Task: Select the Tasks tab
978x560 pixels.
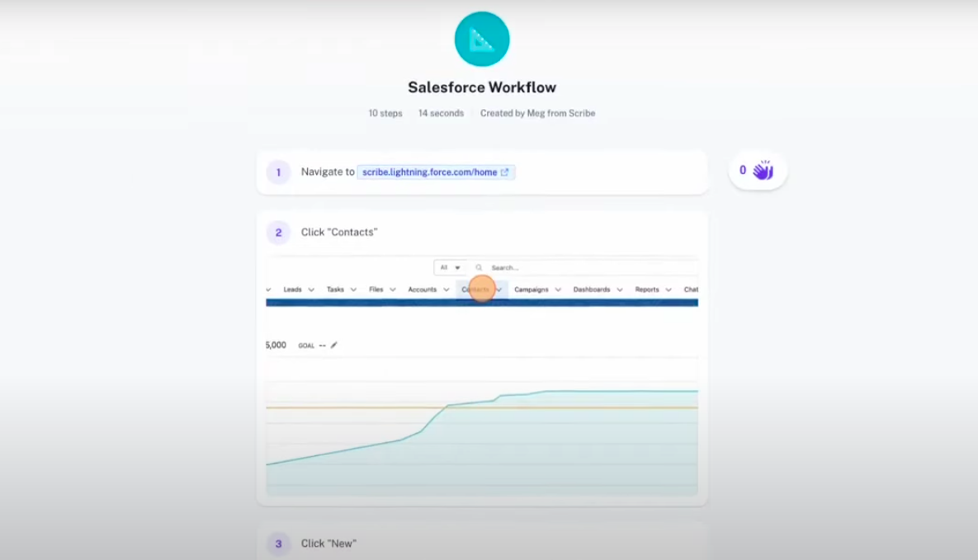Action: (336, 289)
